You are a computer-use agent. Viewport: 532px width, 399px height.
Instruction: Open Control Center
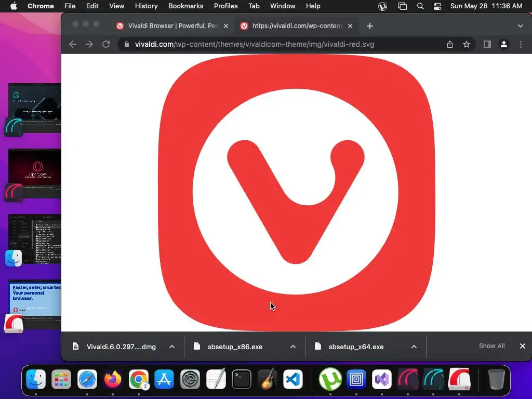click(x=437, y=6)
